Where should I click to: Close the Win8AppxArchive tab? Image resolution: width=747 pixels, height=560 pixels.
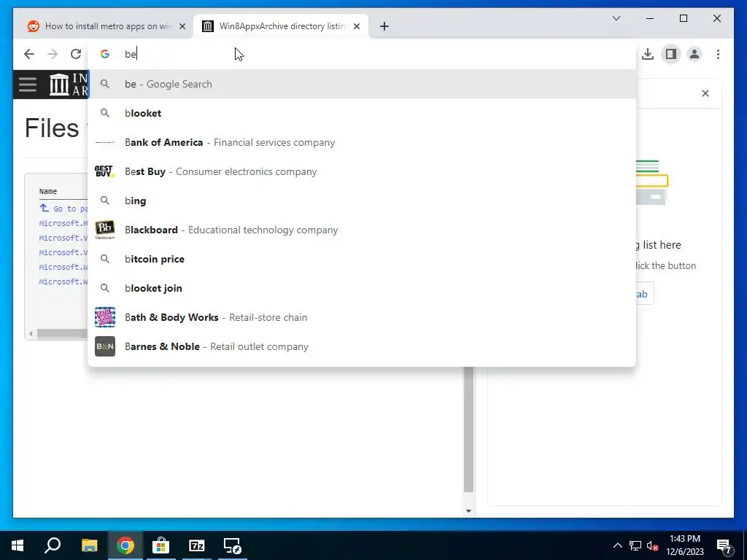pos(356,26)
